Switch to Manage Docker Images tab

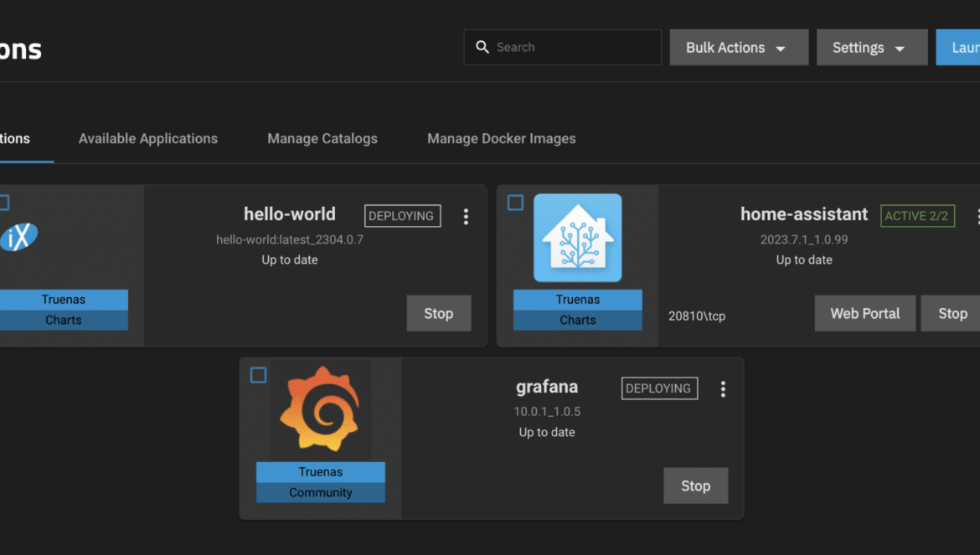(501, 139)
